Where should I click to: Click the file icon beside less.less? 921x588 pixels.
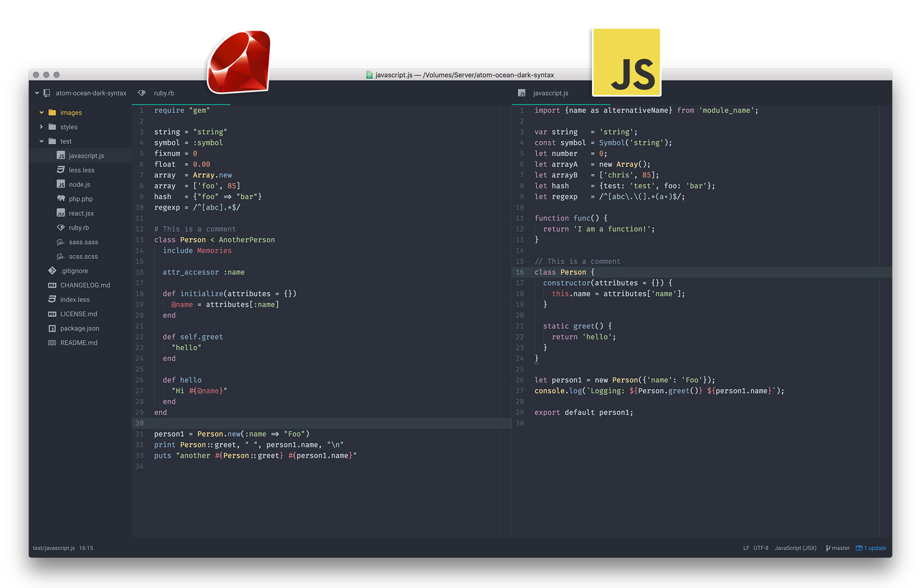pyautogui.click(x=61, y=170)
